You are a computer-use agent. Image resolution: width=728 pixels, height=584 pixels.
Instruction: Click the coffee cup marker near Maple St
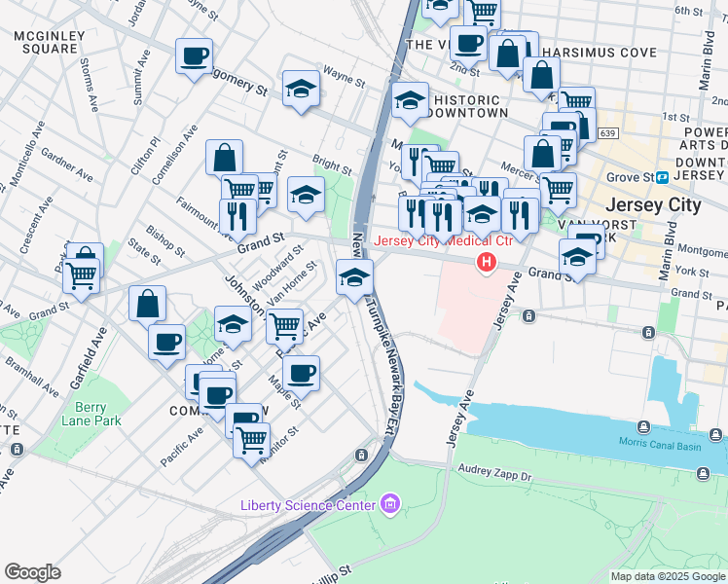pos(301,376)
